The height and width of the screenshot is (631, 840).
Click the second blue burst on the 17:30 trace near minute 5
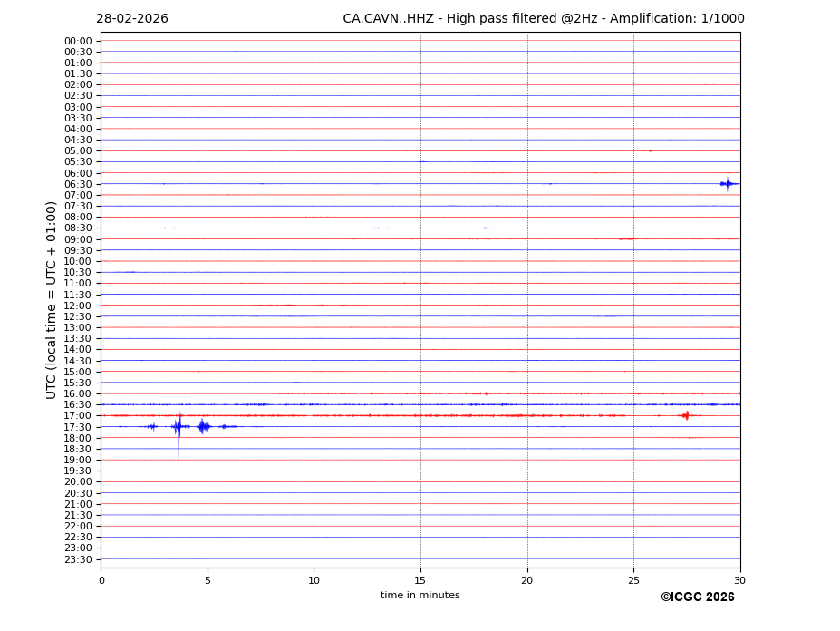[x=203, y=426]
